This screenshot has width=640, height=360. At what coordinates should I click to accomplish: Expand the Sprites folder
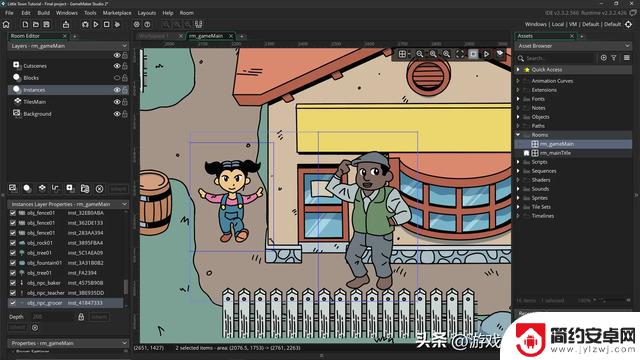click(518, 198)
